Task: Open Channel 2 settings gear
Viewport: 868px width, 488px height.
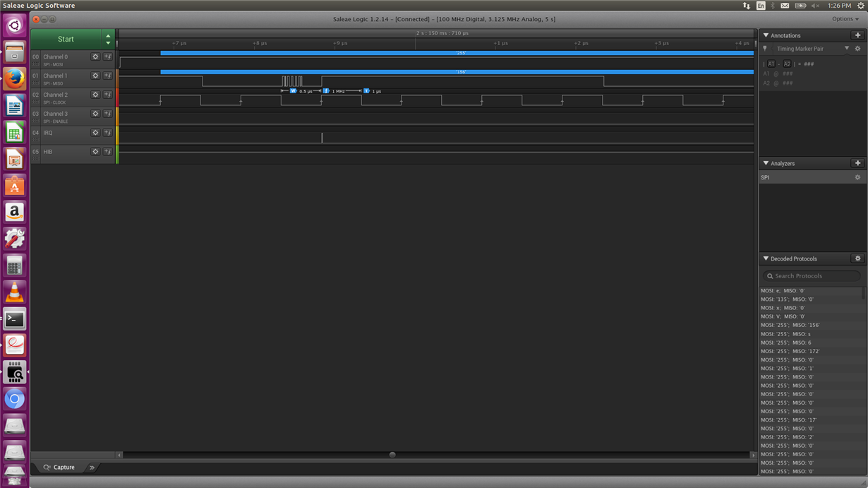Action: tap(95, 95)
